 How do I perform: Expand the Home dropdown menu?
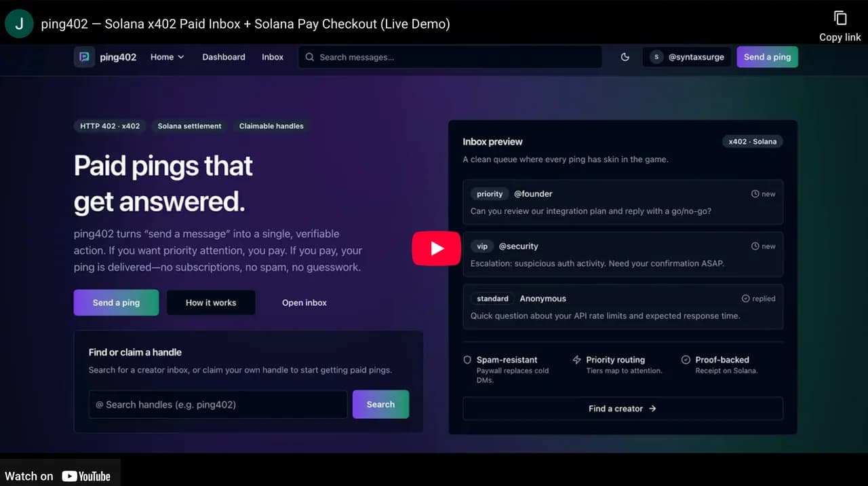(167, 57)
